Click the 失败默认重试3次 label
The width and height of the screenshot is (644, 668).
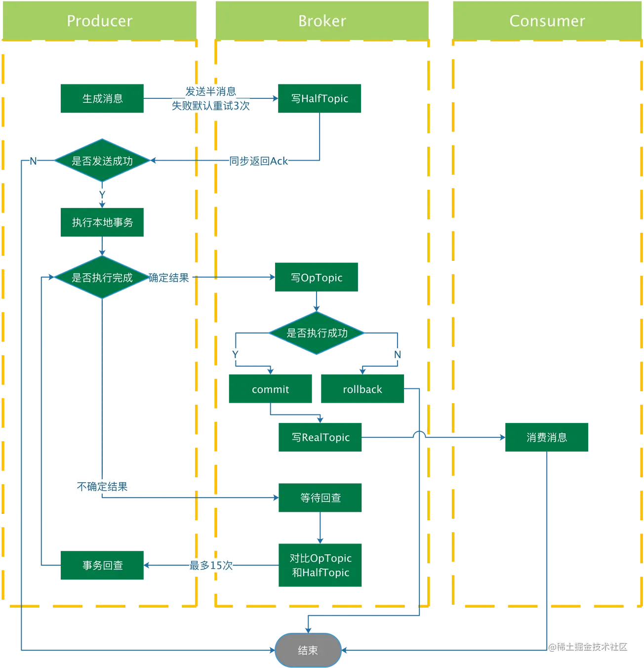tap(211, 106)
